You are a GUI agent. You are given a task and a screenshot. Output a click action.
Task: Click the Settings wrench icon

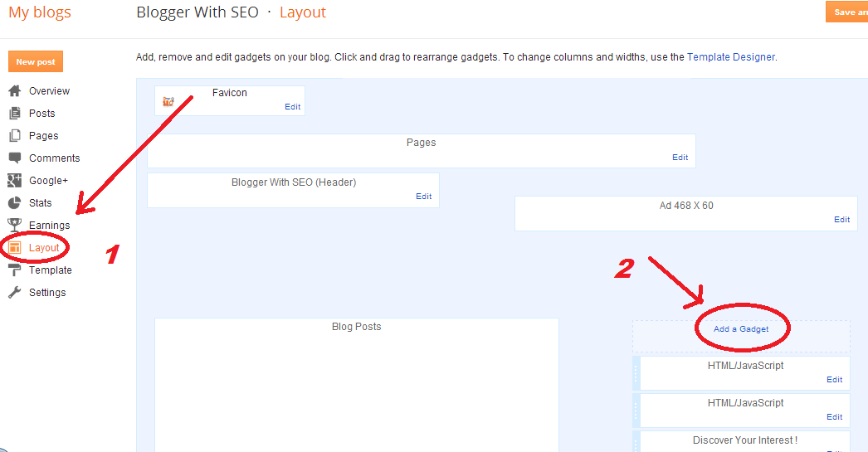coord(15,293)
